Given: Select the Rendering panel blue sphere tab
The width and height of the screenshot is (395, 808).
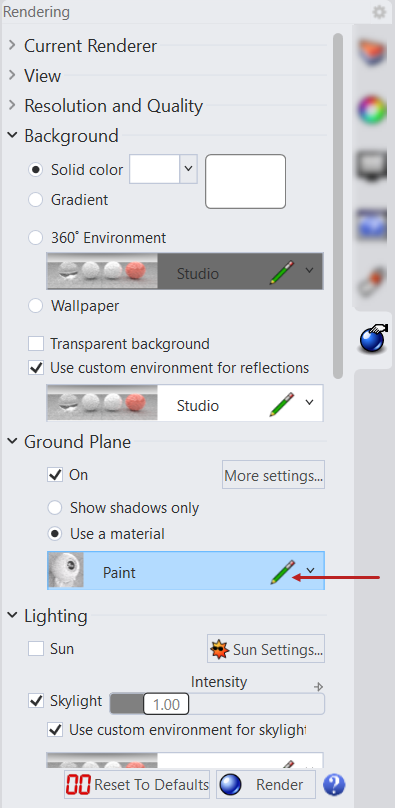Looking at the screenshot, I should (x=373, y=339).
